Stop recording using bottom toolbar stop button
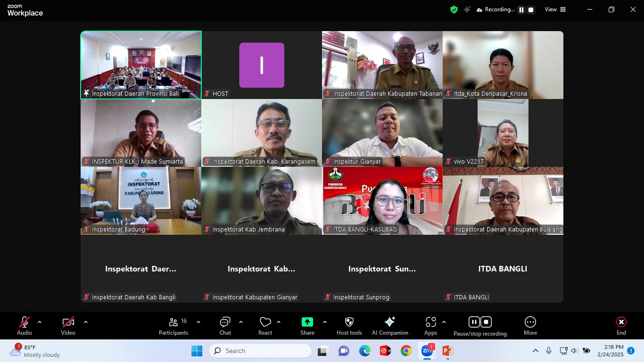This screenshot has width=644, height=362. click(486, 322)
